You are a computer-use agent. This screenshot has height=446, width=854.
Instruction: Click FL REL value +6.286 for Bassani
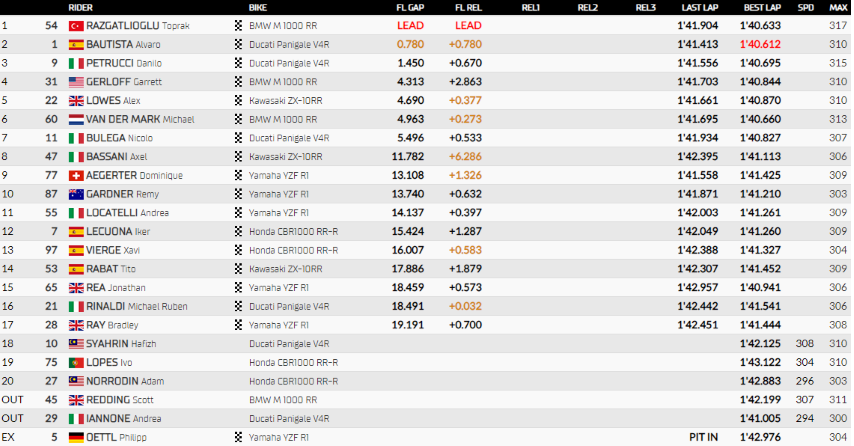pyautogui.click(x=465, y=157)
